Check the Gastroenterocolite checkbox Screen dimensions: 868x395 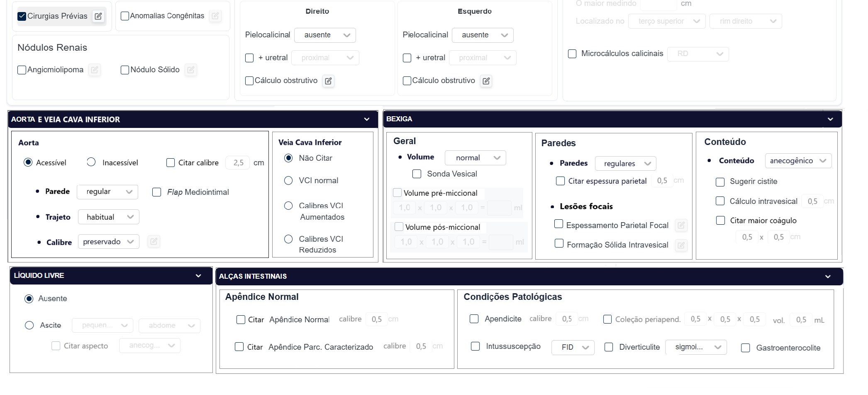pos(746,348)
